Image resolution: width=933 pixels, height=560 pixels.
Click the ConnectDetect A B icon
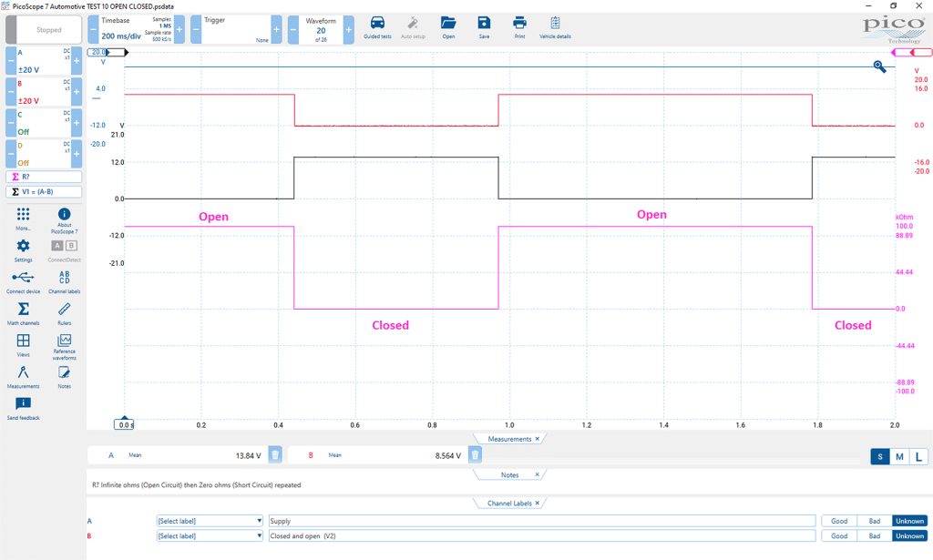coord(65,246)
